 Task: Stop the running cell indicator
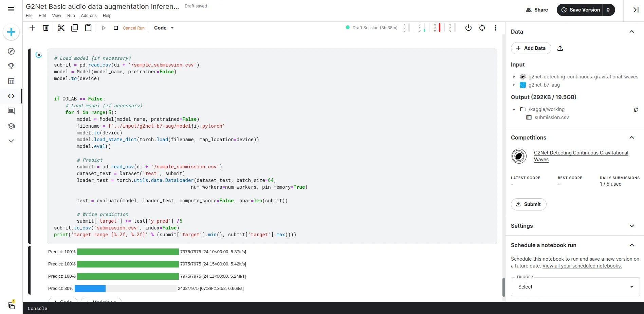coord(39,55)
